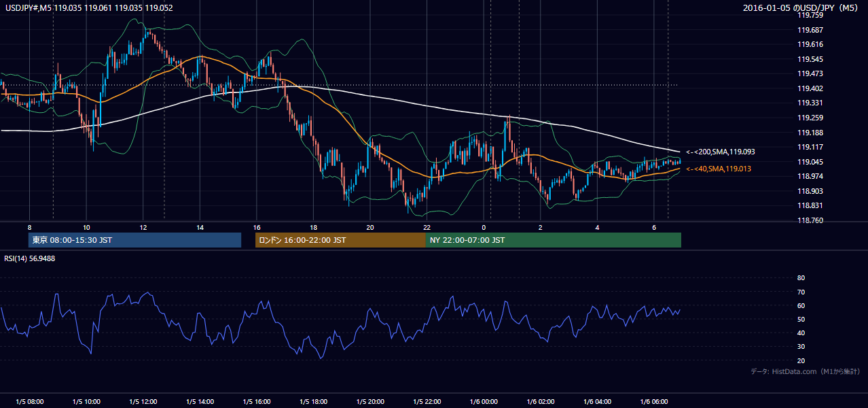Click the 1/5 10:00 time axis label

pyautogui.click(x=86, y=402)
